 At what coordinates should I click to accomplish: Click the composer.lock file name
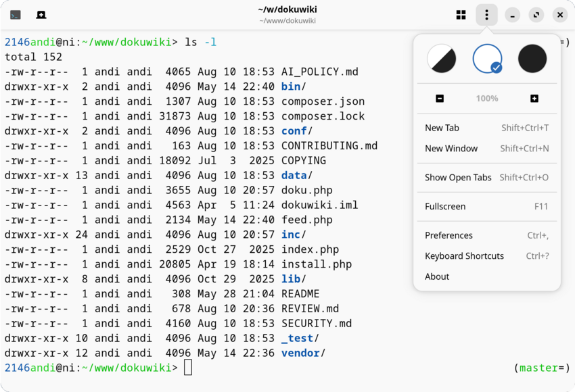(323, 116)
